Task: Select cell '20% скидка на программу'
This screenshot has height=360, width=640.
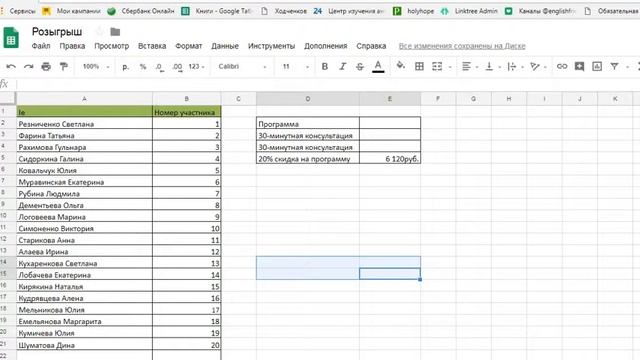Action: point(308,158)
